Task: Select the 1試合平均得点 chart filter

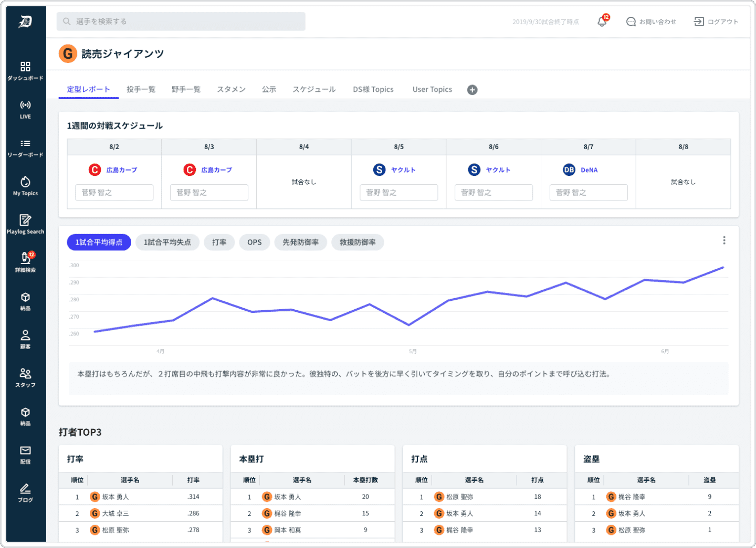Action: (x=99, y=243)
